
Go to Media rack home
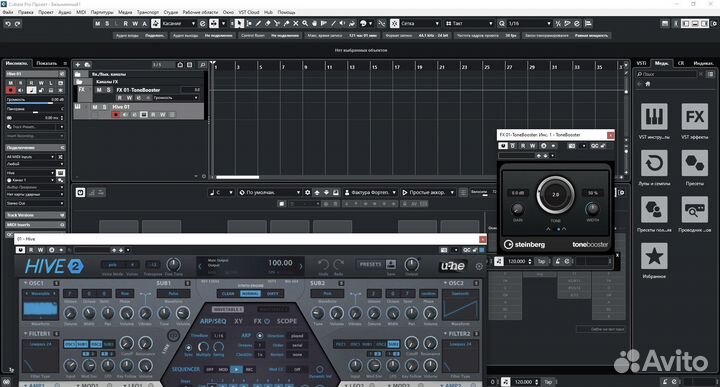click(x=648, y=84)
